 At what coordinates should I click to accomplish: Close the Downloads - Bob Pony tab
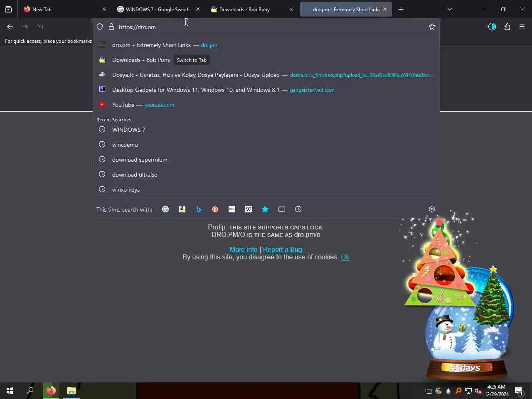[x=291, y=9]
